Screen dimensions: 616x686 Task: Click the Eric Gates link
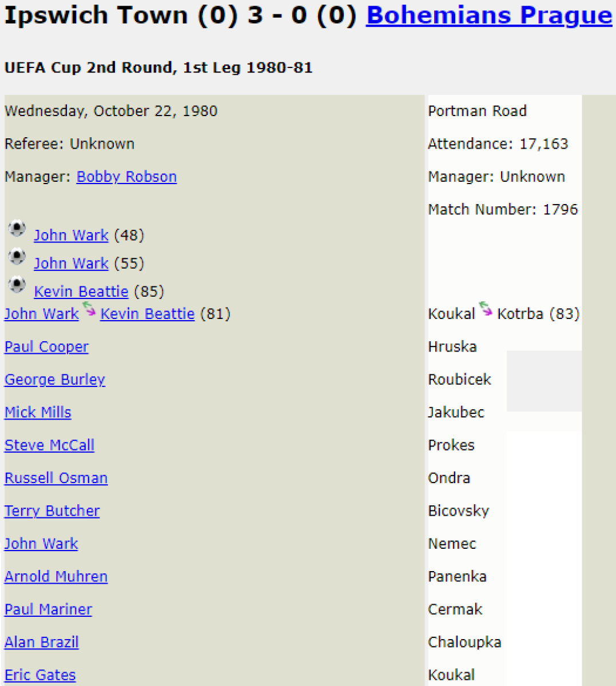40,675
